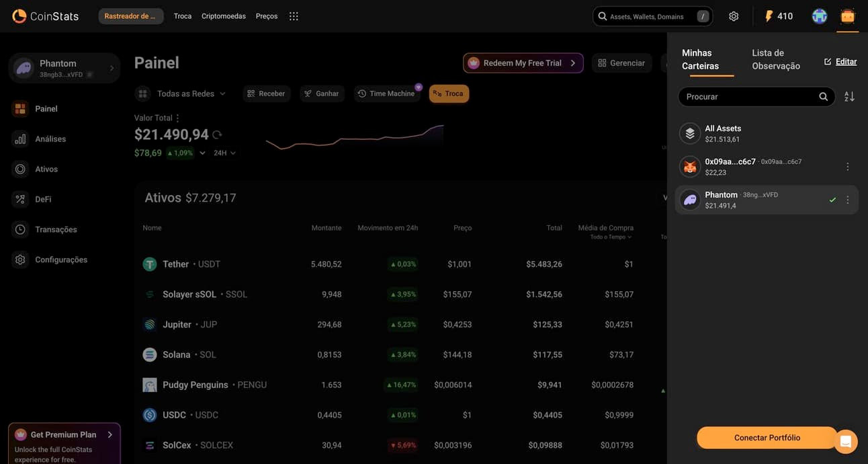This screenshot has width=868, height=464.
Task: Click the lightning 410 sparks icon
Action: coord(778,16)
